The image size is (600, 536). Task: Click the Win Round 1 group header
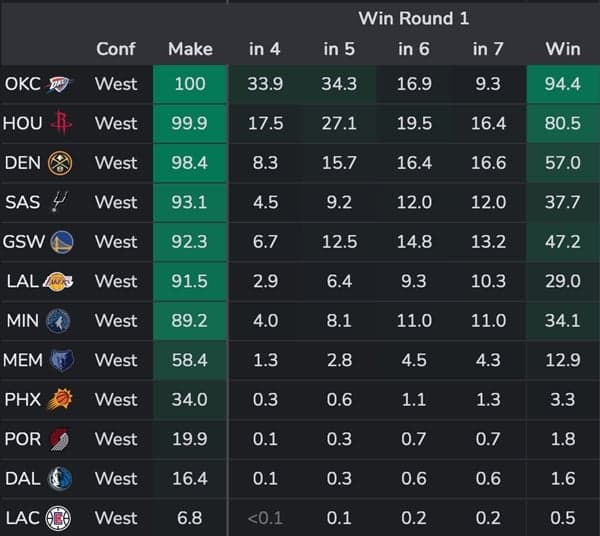pyautogui.click(x=413, y=18)
